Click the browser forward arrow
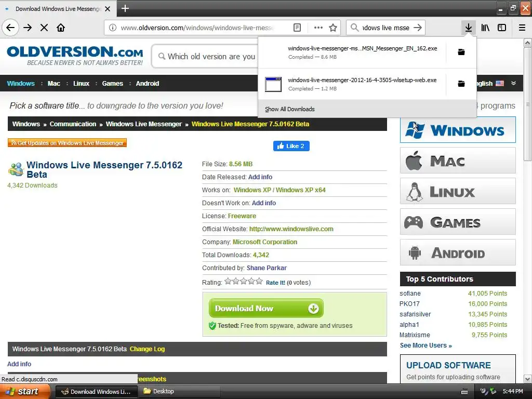 [28, 28]
